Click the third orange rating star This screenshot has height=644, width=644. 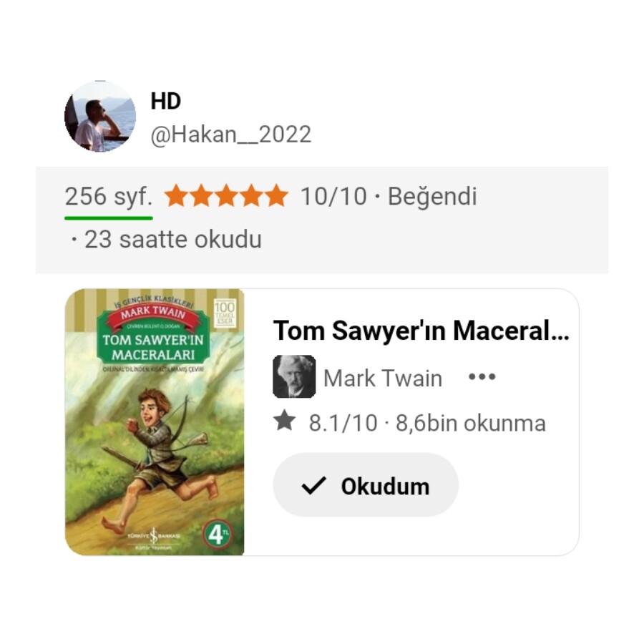(x=227, y=195)
